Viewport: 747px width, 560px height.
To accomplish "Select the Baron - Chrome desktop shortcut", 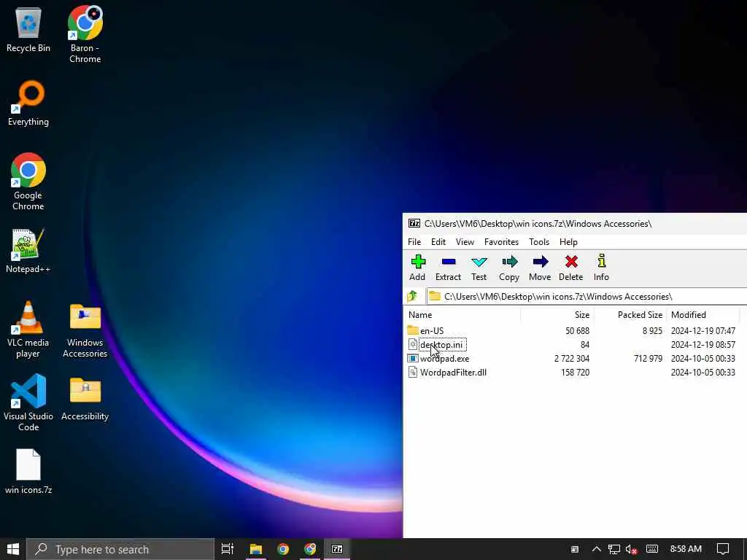I will coord(85,34).
